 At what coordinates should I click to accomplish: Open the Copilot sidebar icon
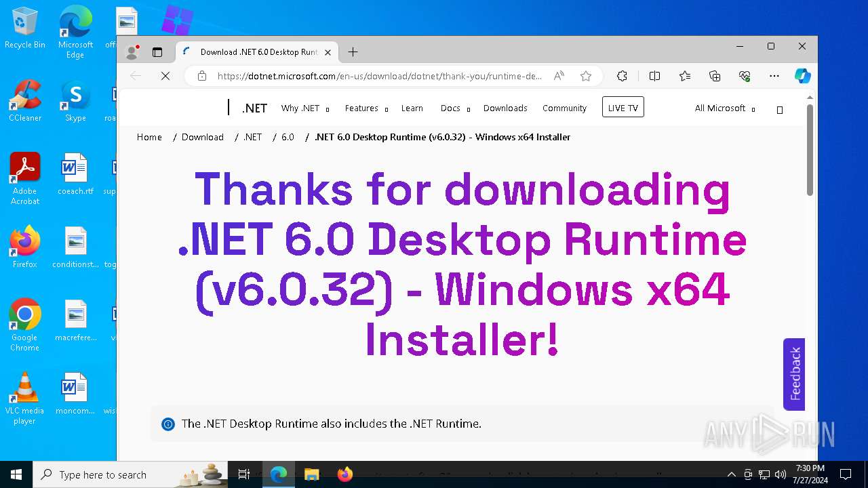coord(803,76)
